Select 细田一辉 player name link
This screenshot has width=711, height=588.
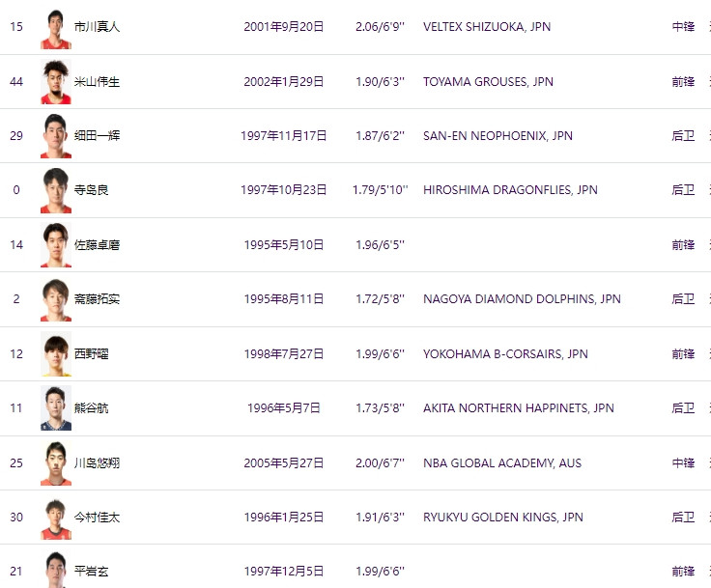[97, 135]
